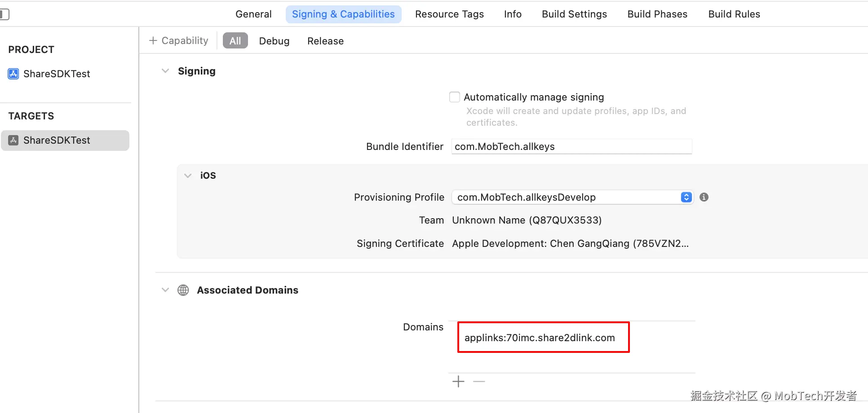This screenshot has width=868, height=413.
Task: Remove domain with the minus icon
Action: (479, 382)
